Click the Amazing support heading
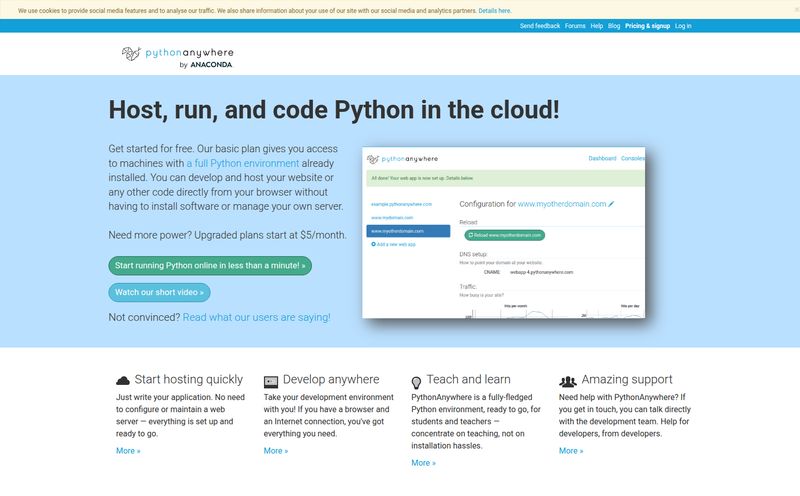800x496 pixels. pyautogui.click(x=627, y=380)
